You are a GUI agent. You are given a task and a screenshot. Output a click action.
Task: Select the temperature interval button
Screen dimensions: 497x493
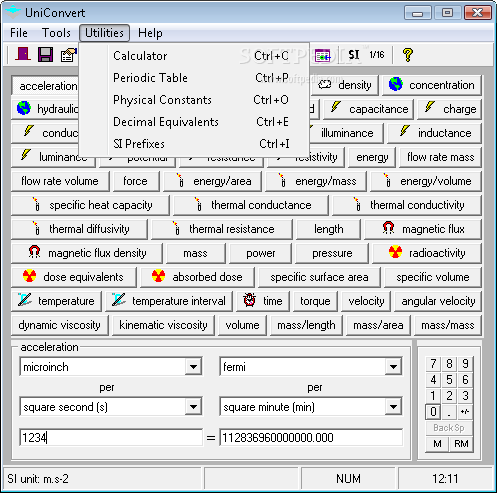pos(169,301)
